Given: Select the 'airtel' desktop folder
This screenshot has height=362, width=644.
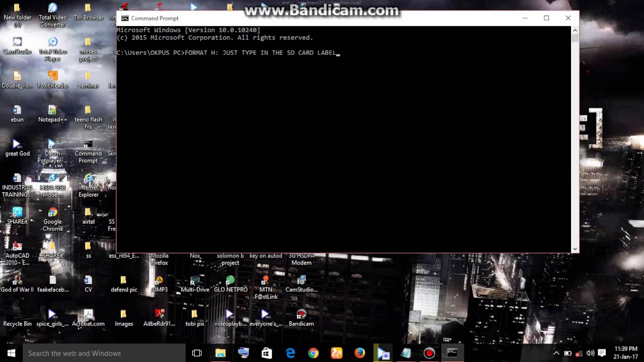Looking at the screenshot, I should (x=88, y=216).
